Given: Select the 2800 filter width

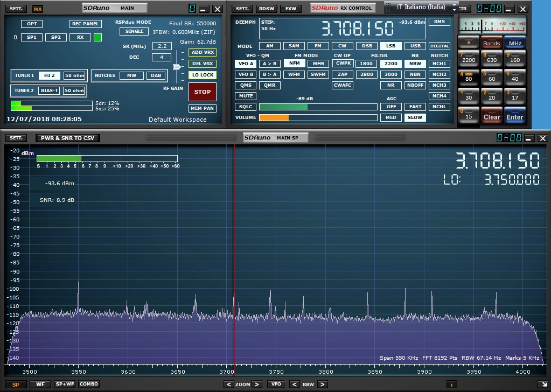Looking at the screenshot, I should click(x=366, y=74).
